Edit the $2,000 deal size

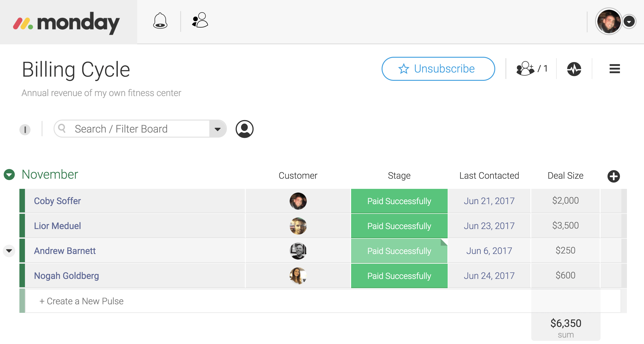click(565, 201)
